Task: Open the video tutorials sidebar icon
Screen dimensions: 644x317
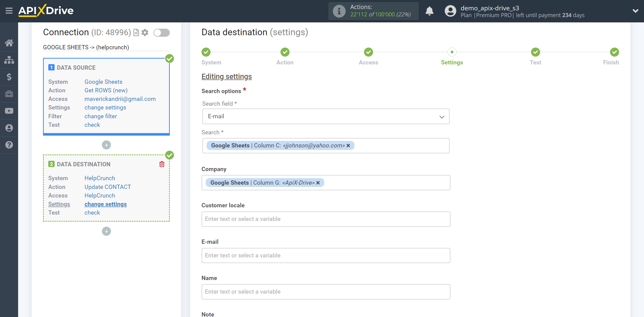Action: [9, 111]
